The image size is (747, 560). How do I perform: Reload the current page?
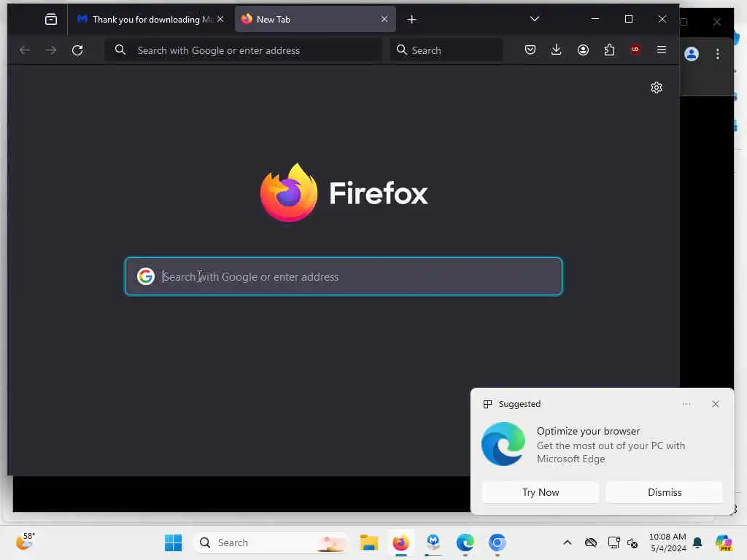(77, 50)
